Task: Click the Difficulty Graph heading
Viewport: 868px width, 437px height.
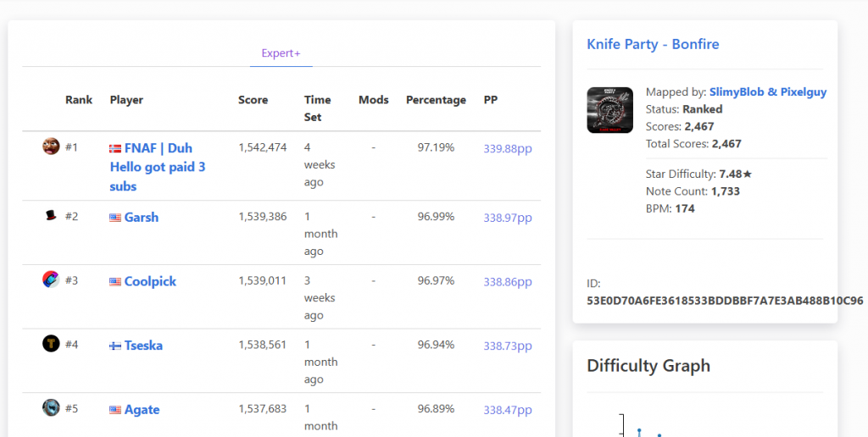Action: click(x=648, y=366)
